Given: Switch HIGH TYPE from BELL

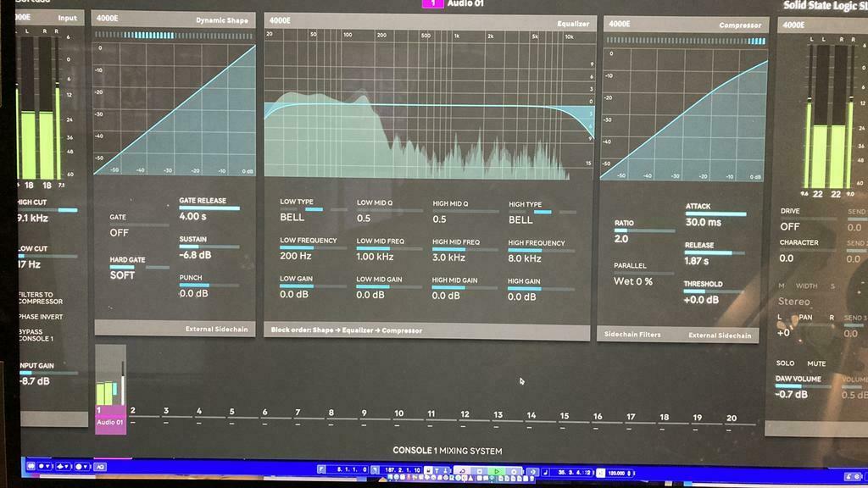Looking at the screenshot, I should click(x=542, y=213).
